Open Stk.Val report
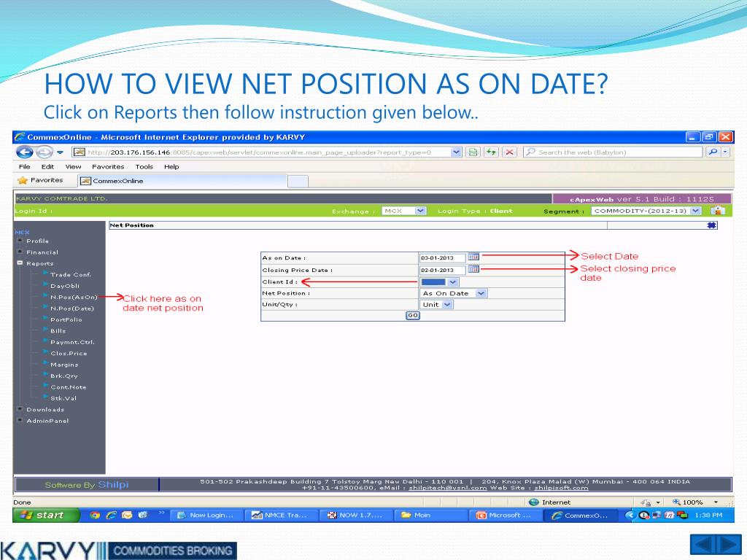This screenshot has width=747, height=560. tap(63, 398)
